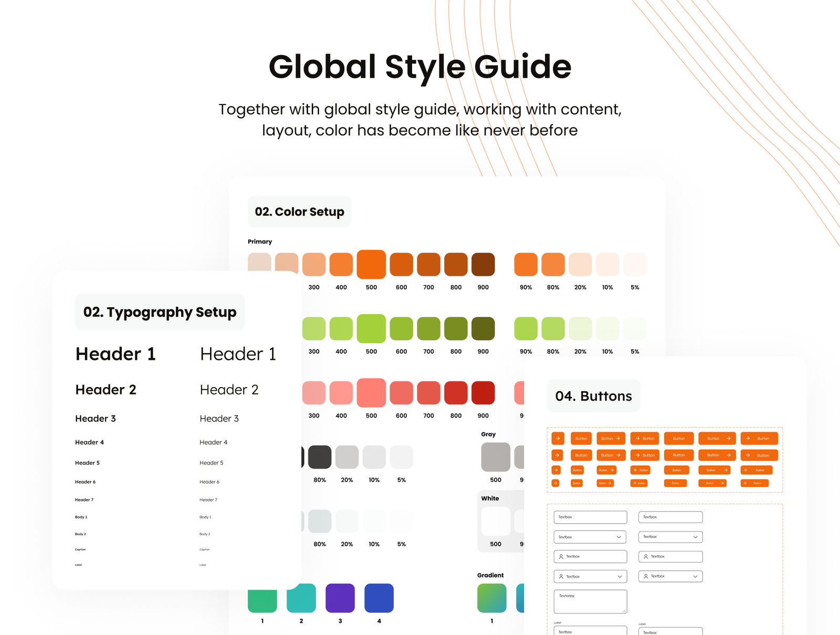
Task: Expand the left Textbox dropdown without user icon
Action: coord(619,537)
